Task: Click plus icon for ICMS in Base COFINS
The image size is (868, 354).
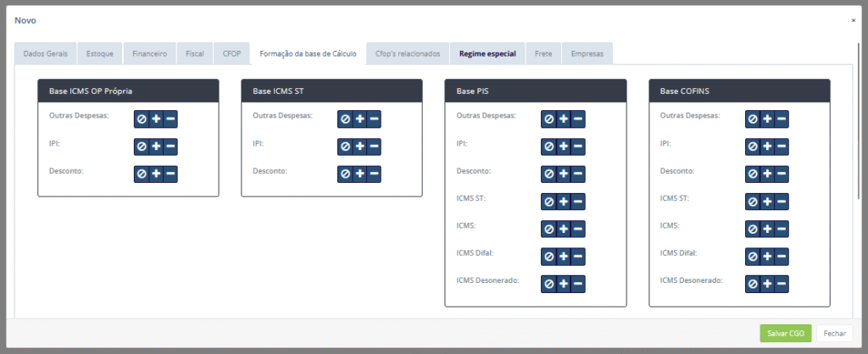Action: [767, 229]
